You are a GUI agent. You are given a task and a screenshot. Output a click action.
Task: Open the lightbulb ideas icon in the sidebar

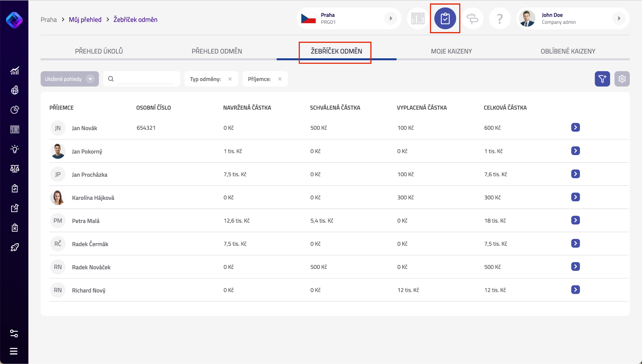14,149
